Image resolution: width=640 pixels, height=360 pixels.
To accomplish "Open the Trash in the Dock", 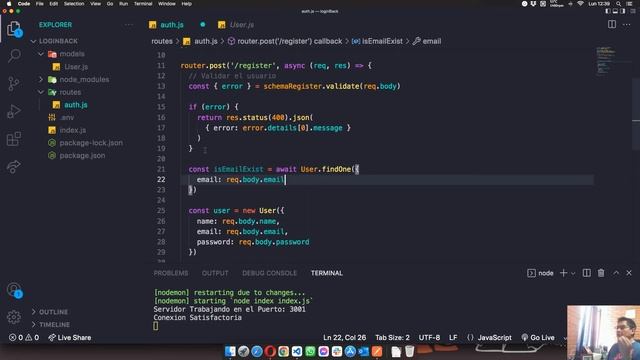I will coord(409,351).
